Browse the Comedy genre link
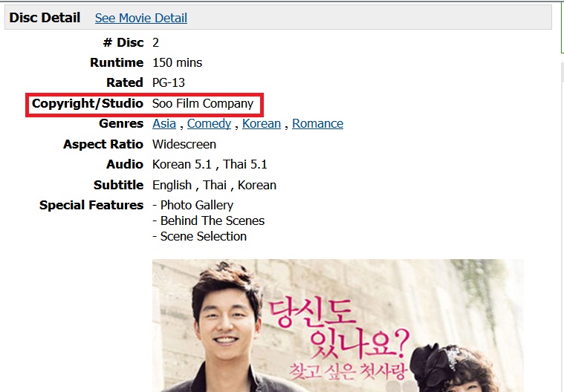 209,123
